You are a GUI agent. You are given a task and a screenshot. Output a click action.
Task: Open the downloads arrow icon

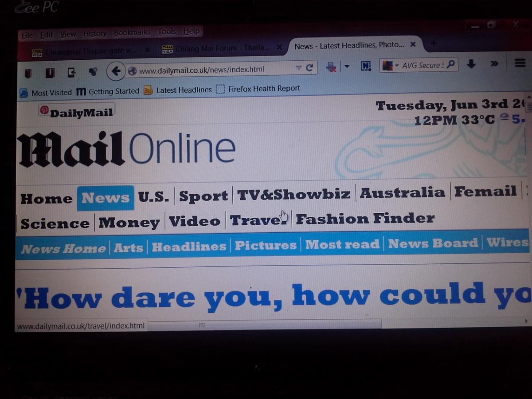(x=471, y=64)
